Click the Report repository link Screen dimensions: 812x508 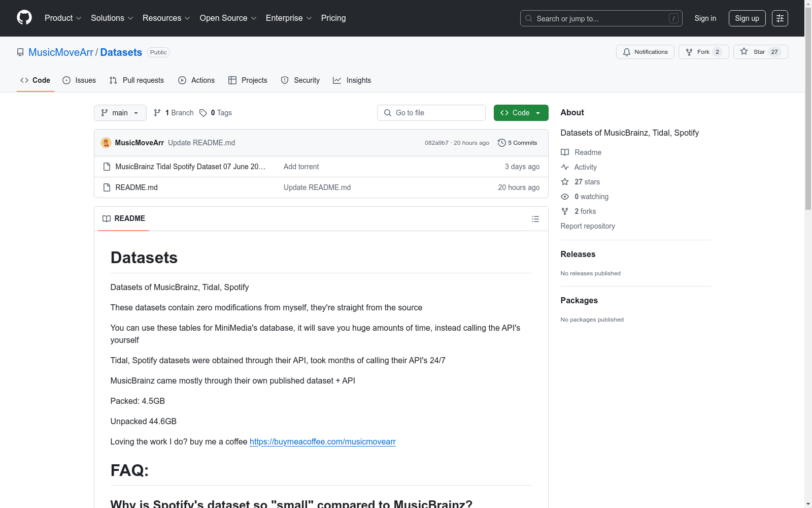point(588,226)
